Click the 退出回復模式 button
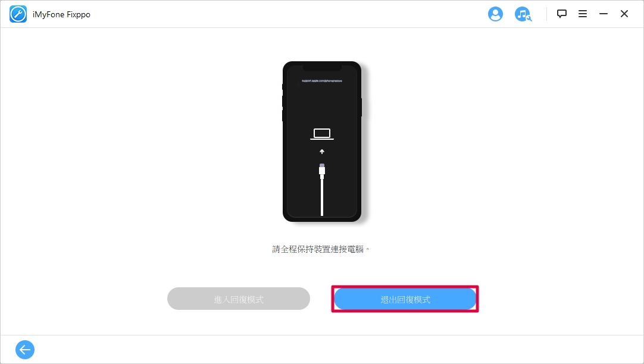Viewport: 644px width, 364px height. coord(405,299)
